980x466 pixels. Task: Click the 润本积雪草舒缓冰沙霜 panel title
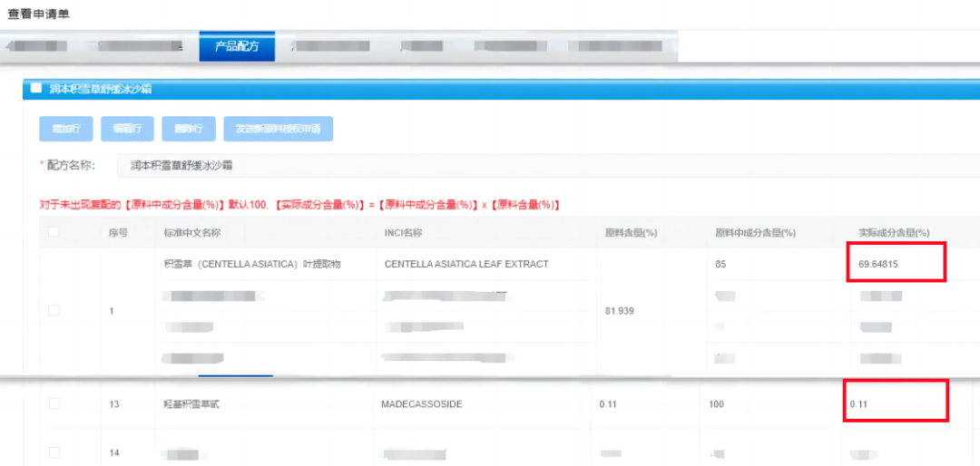102,89
